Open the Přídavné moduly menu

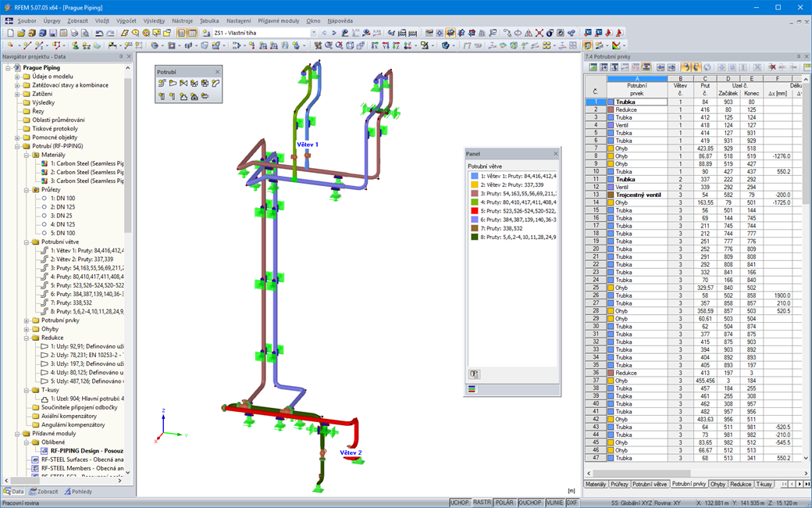pos(279,21)
